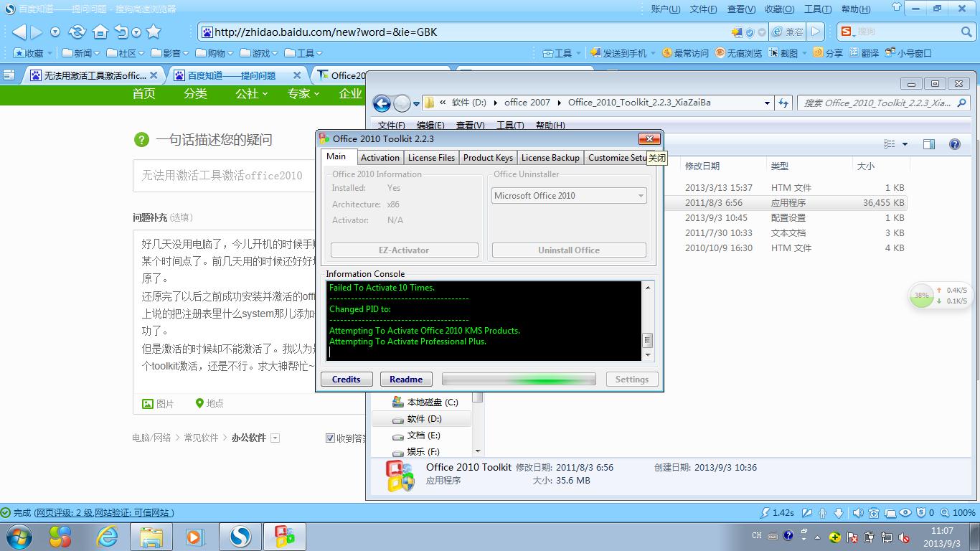The height and width of the screenshot is (551, 980).
Task: Launch EZ-Activator
Action: coord(404,250)
